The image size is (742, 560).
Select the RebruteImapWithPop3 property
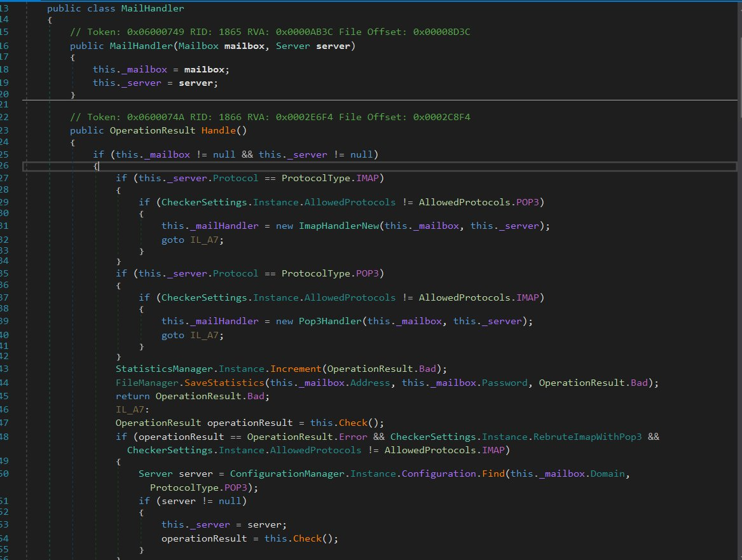tap(587, 436)
